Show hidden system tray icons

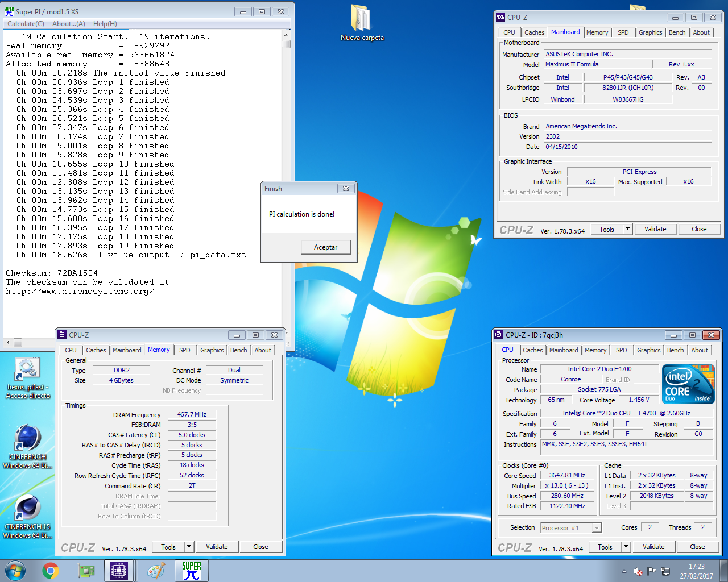coord(624,571)
